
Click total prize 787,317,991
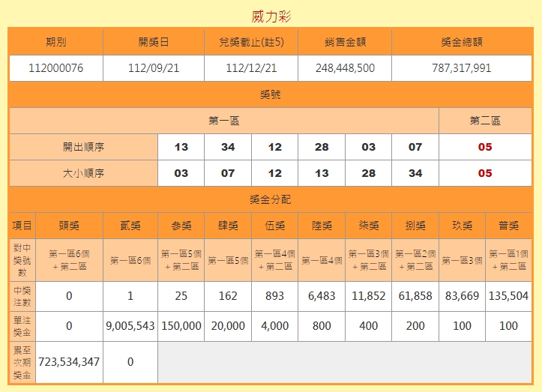click(462, 68)
